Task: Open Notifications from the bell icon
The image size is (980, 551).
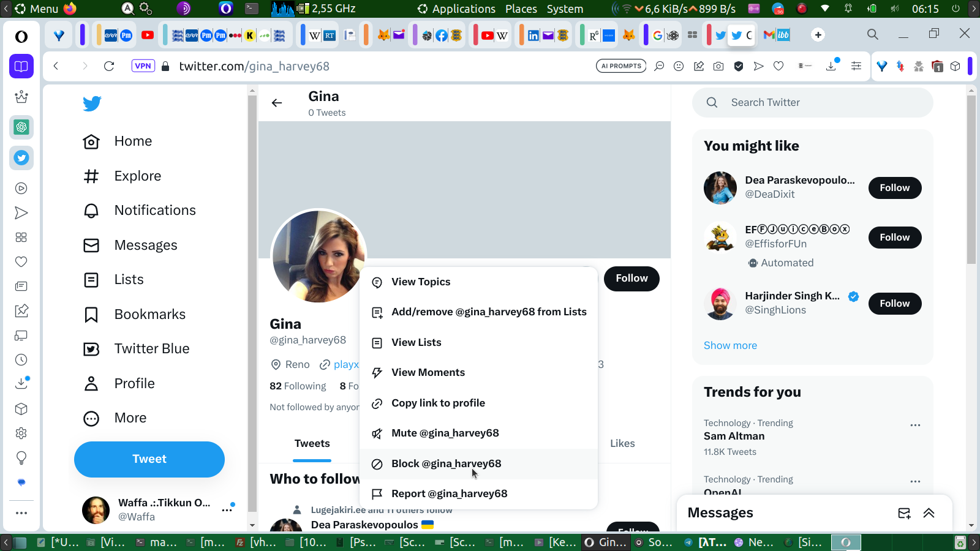Action: [x=91, y=211]
